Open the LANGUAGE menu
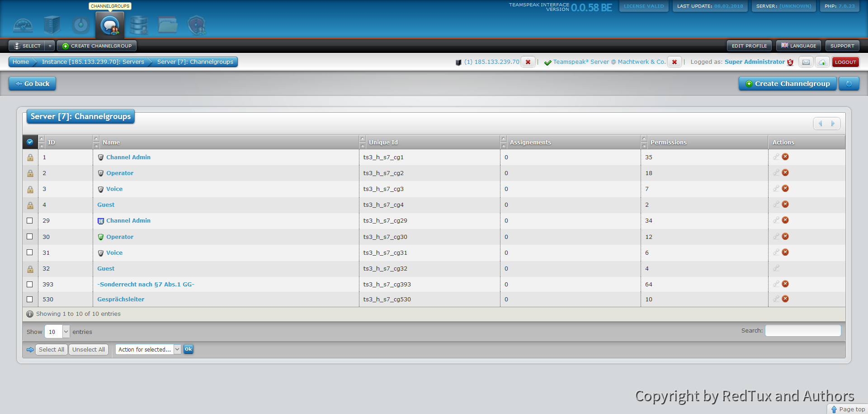This screenshot has height=414, width=868. (x=798, y=46)
